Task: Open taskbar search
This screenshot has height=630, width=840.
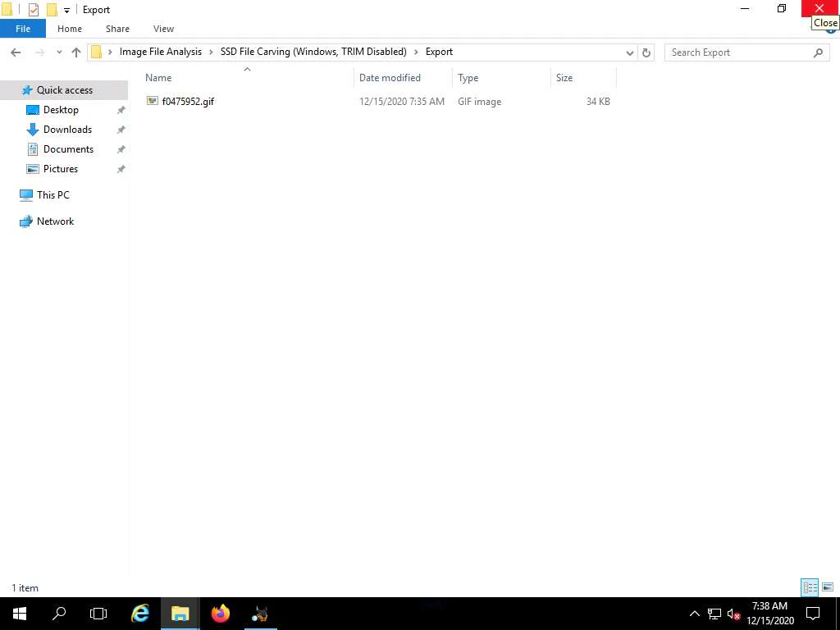Action: click(59, 614)
